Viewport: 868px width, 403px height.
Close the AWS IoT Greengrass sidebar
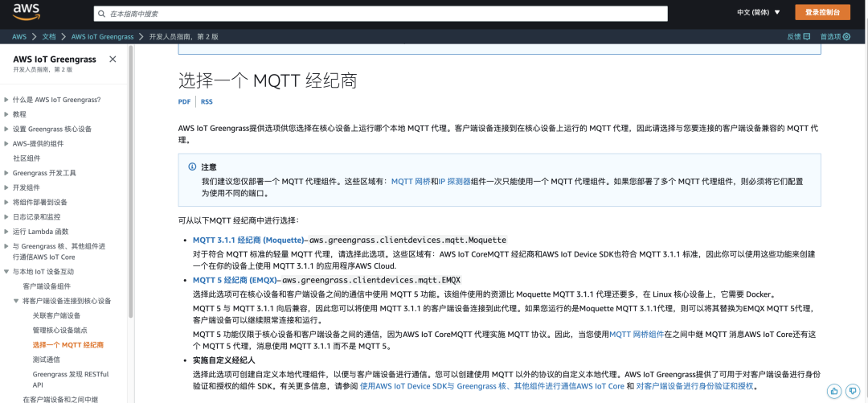pyautogui.click(x=113, y=60)
